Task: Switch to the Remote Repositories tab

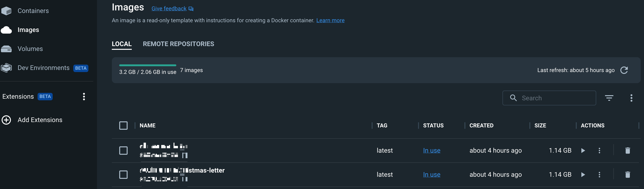Action: 178,44
